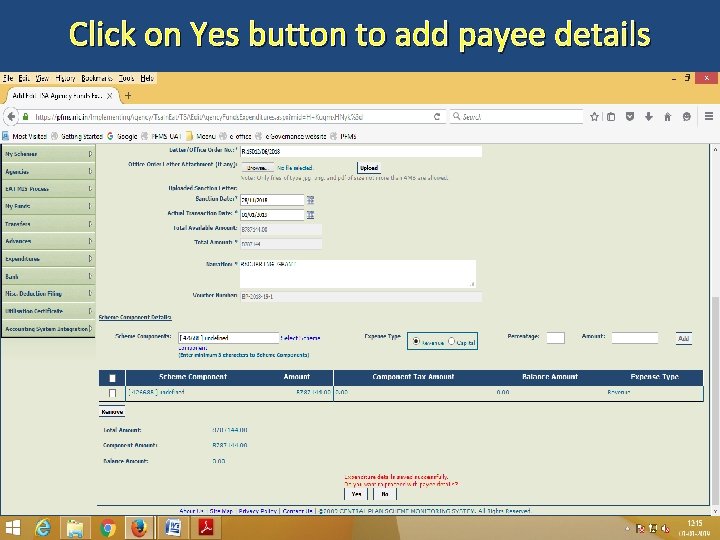The width and height of the screenshot is (720, 540).
Task: Open calendar picker for Sanction Date
Action: 310,200
